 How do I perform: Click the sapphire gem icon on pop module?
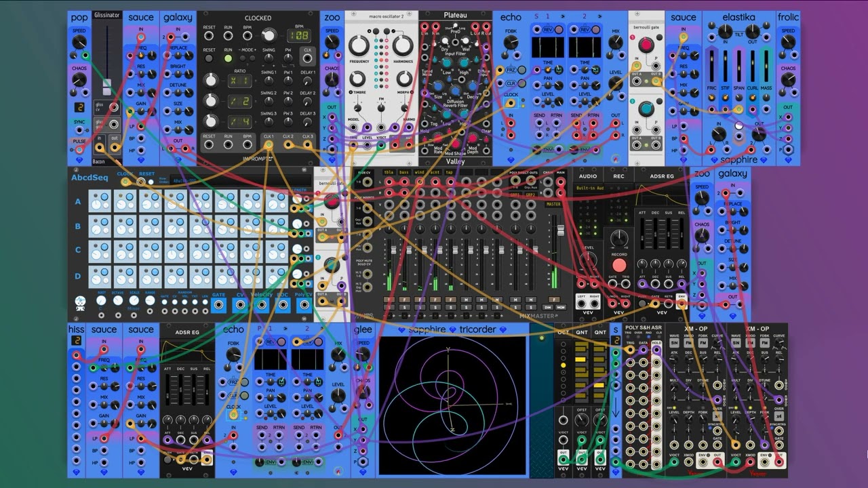[79, 161]
